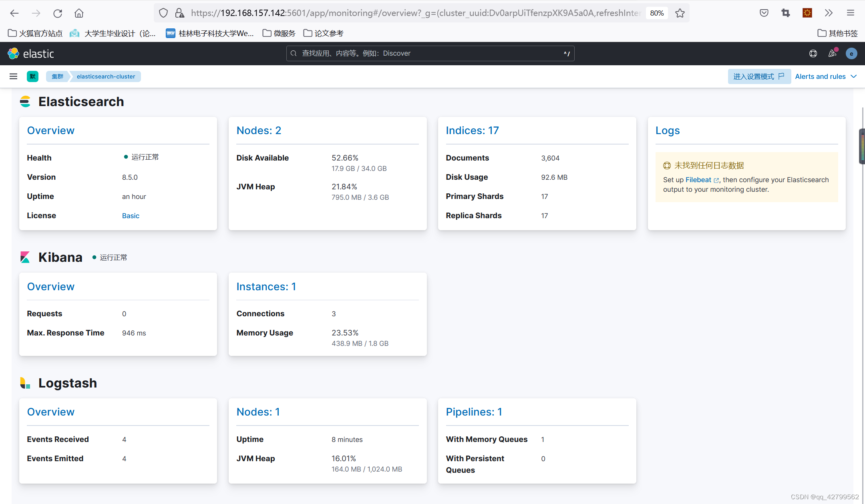Viewport: 865px width, 504px height.
Task: Click the elastic logo in header
Action: [x=30, y=54]
